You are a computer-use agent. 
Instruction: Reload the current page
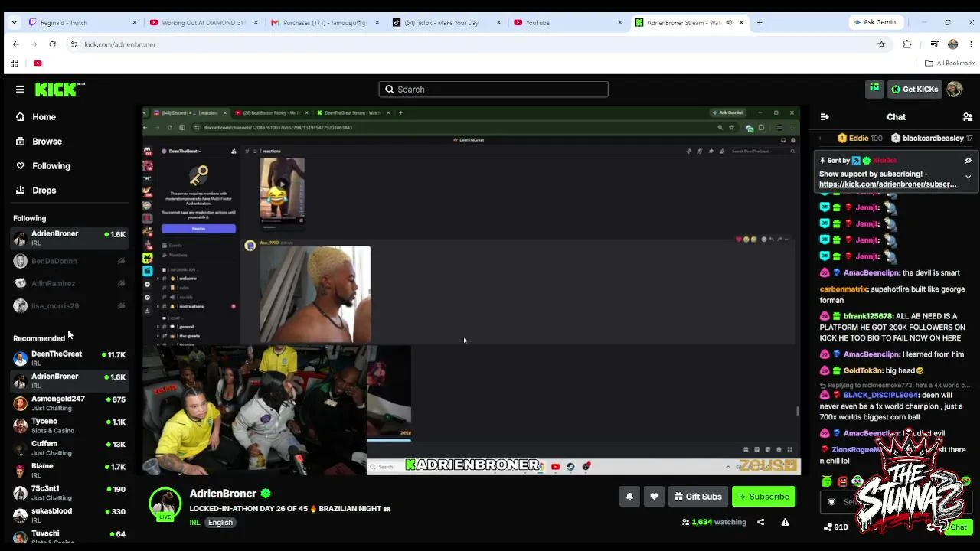coord(52,44)
